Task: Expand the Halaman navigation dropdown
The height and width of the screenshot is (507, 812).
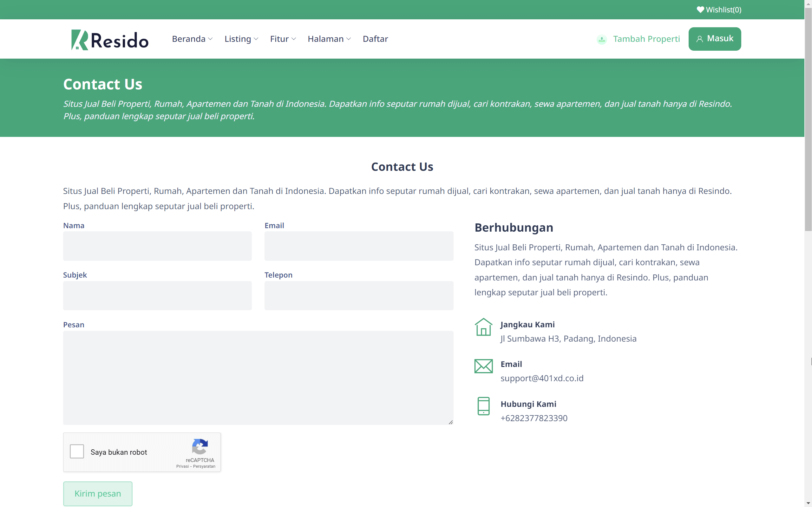Action: click(329, 39)
